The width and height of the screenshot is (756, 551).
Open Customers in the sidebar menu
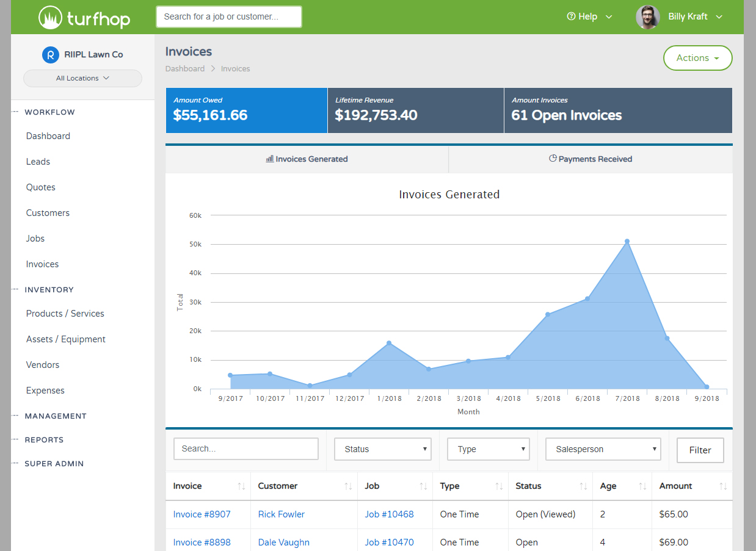coord(48,213)
